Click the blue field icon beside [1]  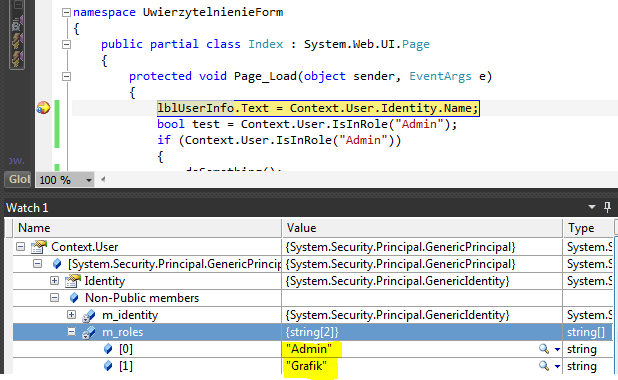click(108, 366)
